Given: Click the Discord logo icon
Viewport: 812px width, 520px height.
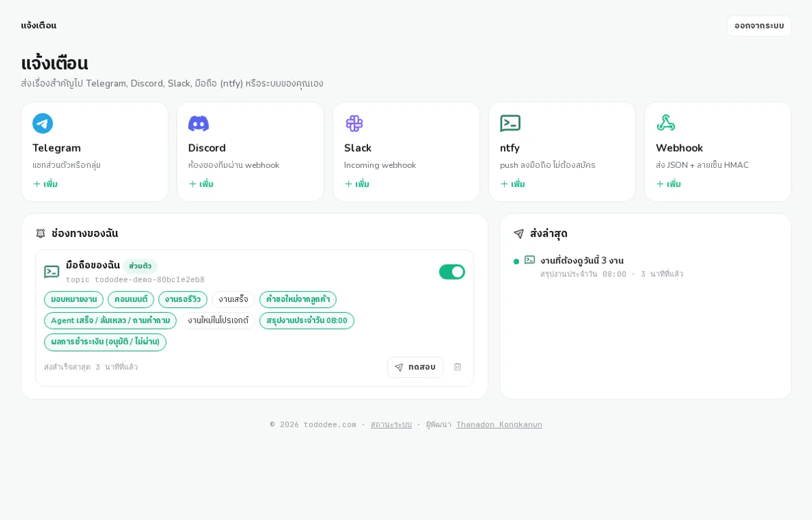Looking at the screenshot, I should [x=198, y=123].
